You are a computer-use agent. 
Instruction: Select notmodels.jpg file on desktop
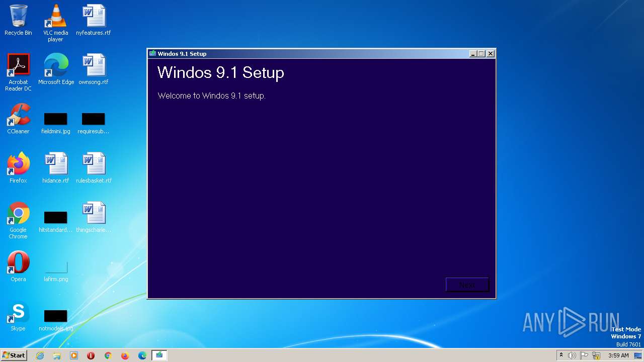(x=55, y=320)
